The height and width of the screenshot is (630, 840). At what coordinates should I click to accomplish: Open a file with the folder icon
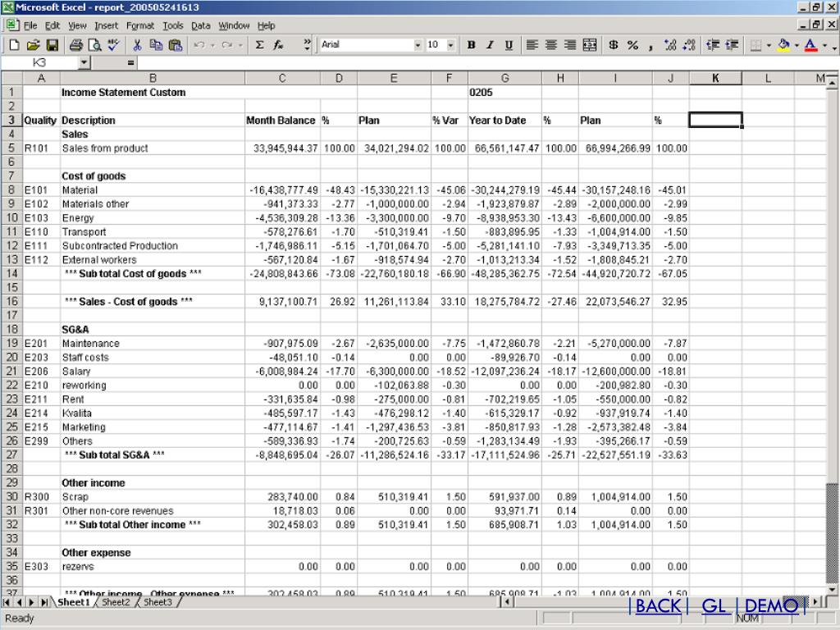33,45
